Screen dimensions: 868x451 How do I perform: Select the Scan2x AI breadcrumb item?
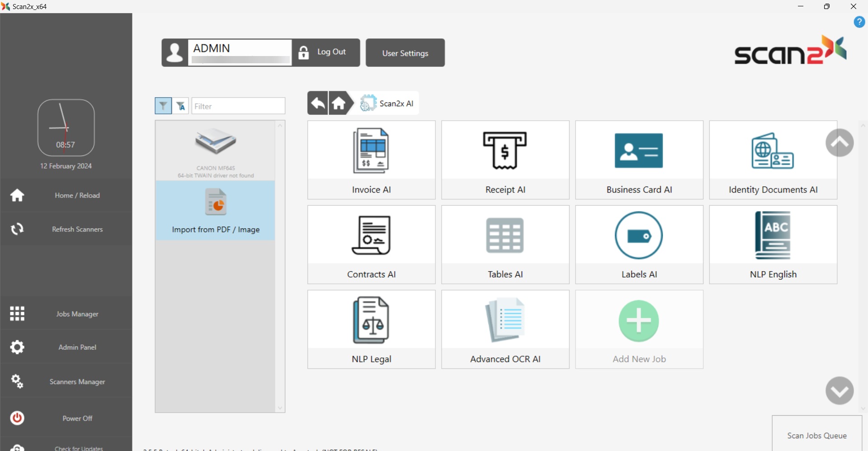coord(387,103)
